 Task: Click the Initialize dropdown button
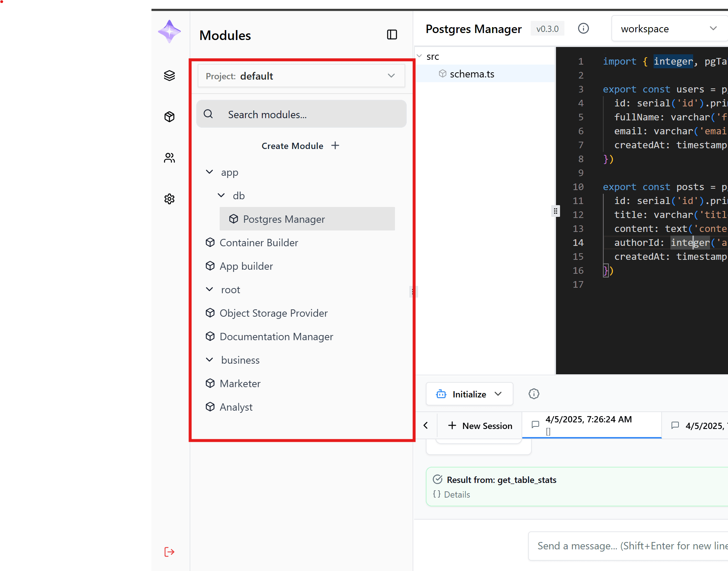pos(469,394)
